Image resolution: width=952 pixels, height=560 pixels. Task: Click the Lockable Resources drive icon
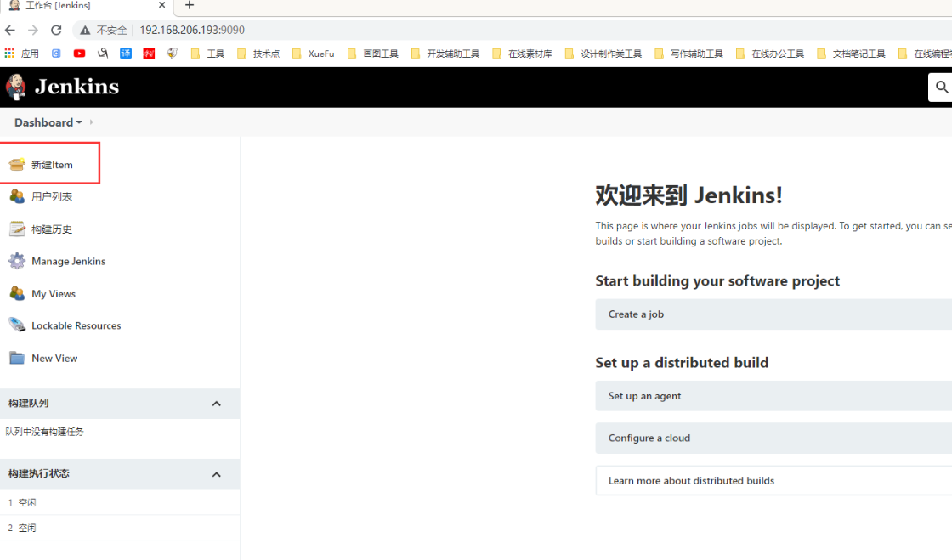(17, 325)
